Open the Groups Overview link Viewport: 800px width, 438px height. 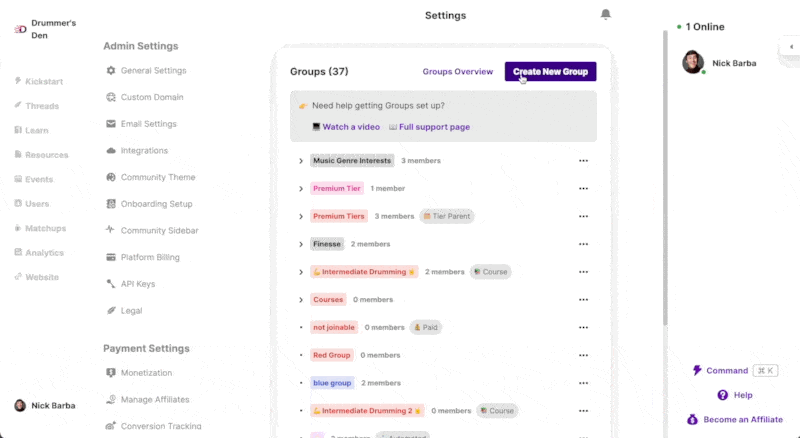458,71
